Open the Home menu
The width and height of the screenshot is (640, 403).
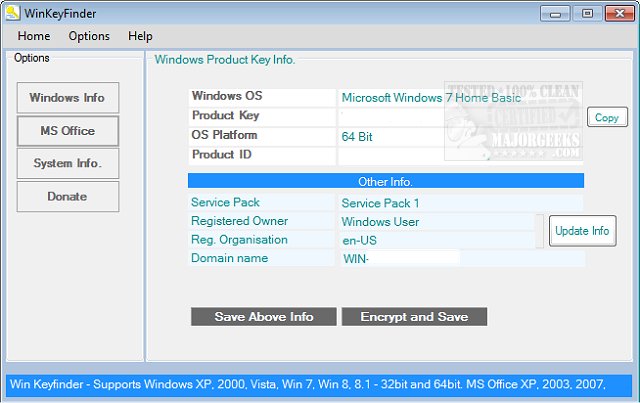(34, 36)
